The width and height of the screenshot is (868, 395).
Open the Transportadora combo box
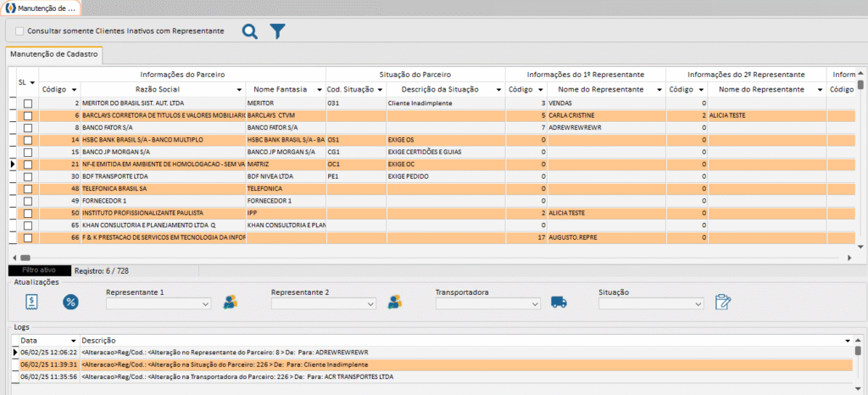point(487,303)
